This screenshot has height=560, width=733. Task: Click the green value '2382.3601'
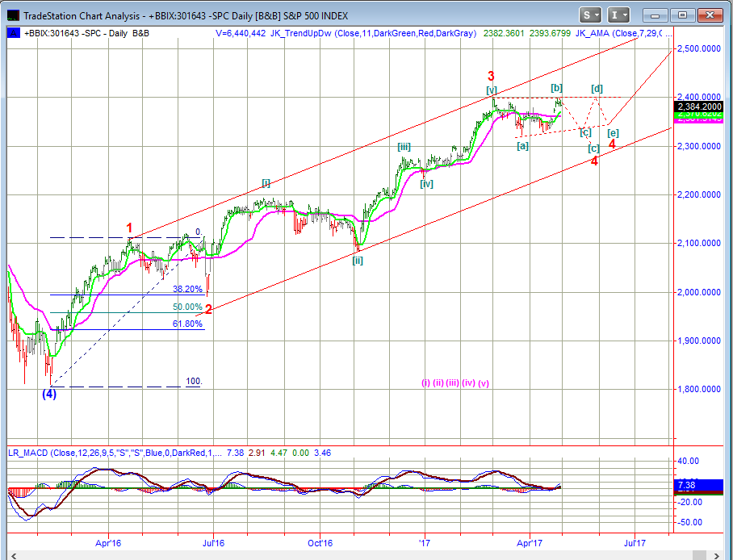pos(504,33)
